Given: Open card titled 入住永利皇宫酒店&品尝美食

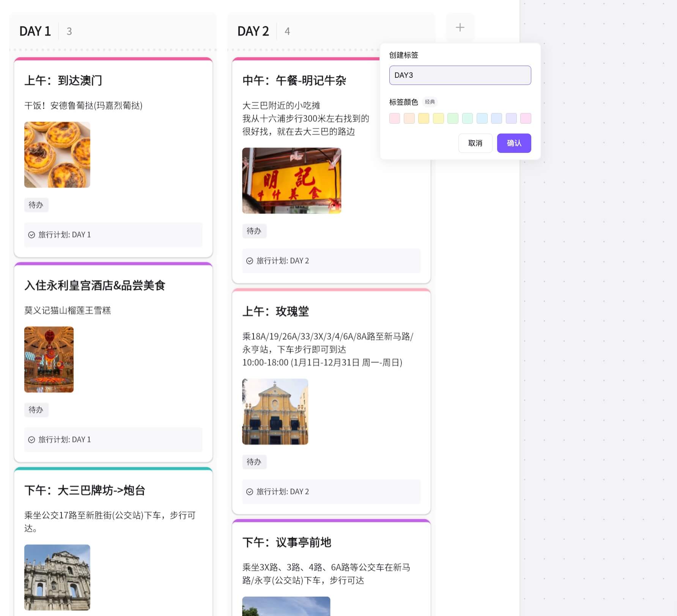Looking at the screenshot, I should 95,286.
